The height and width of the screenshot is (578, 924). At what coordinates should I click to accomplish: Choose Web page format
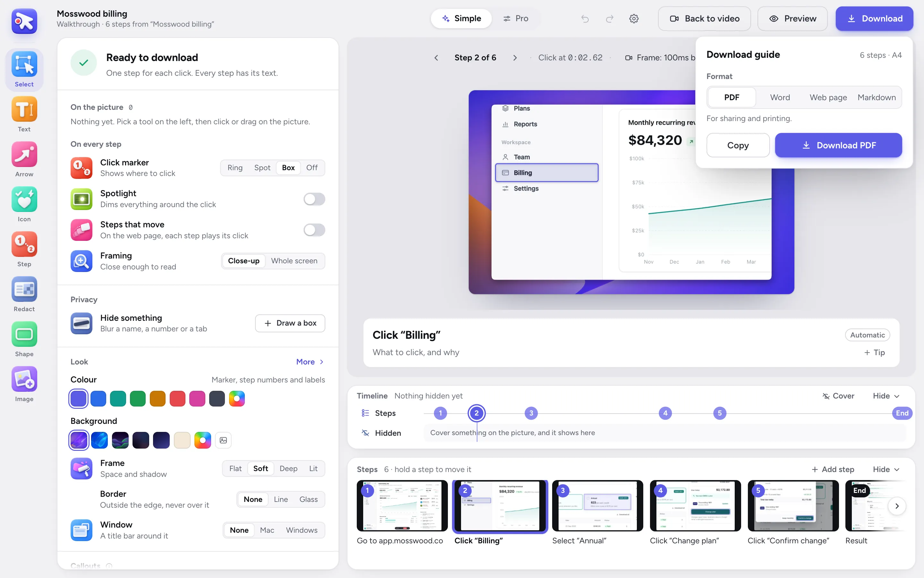click(828, 98)
